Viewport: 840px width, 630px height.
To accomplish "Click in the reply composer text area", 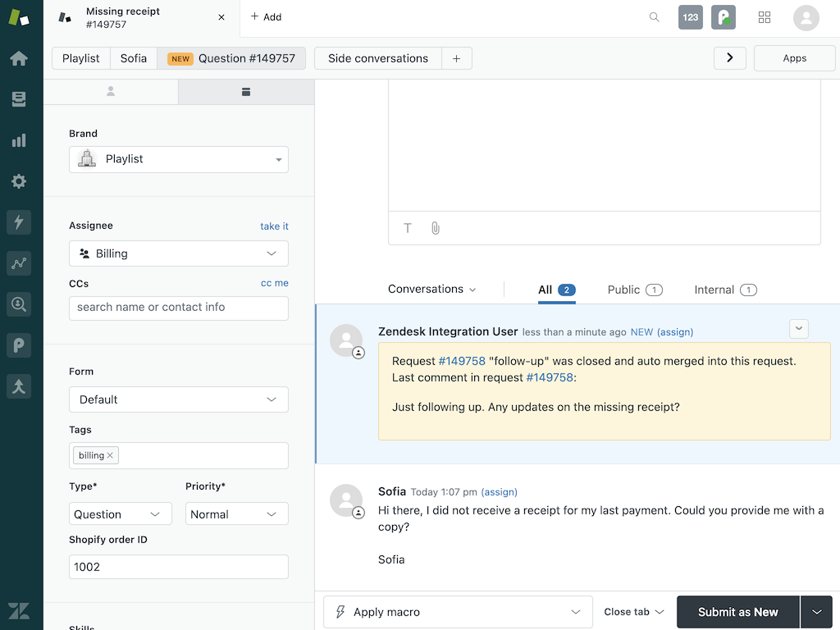I will coord(605,144).
